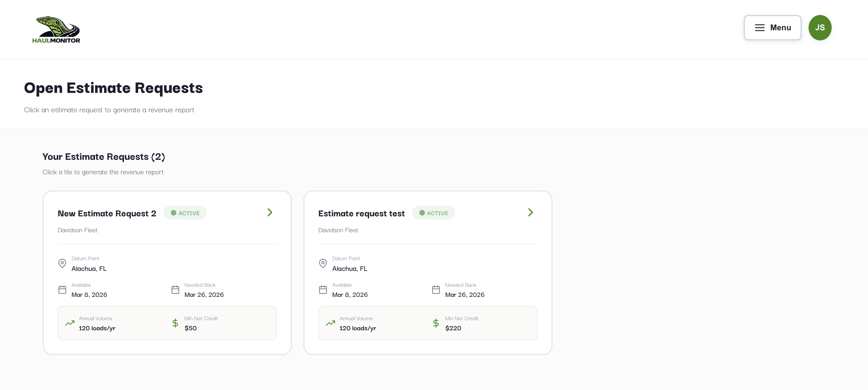Click the calendar icon beside Needed Back date
Screen dimensions: 868x390
click(175, 290)
